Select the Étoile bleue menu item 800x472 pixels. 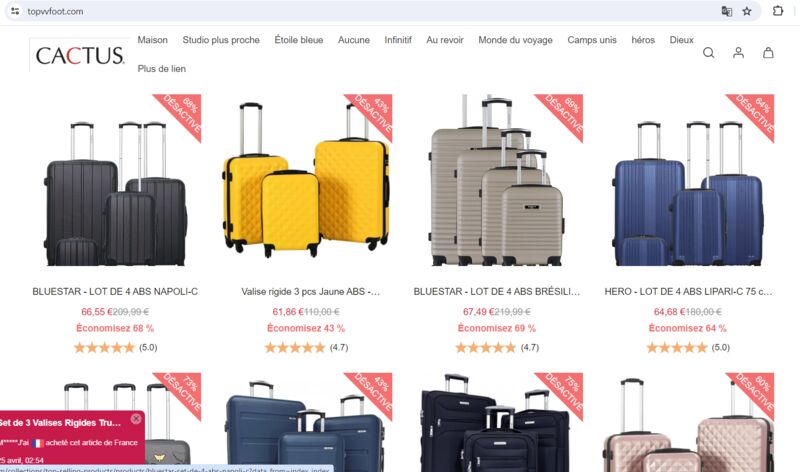coord(298,40)
